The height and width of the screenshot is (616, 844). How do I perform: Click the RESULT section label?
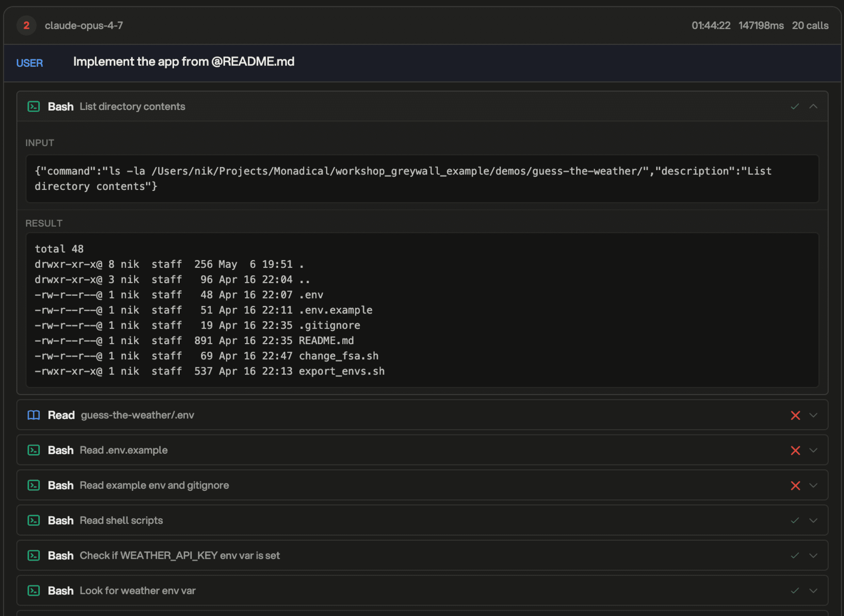coord(44,223)
